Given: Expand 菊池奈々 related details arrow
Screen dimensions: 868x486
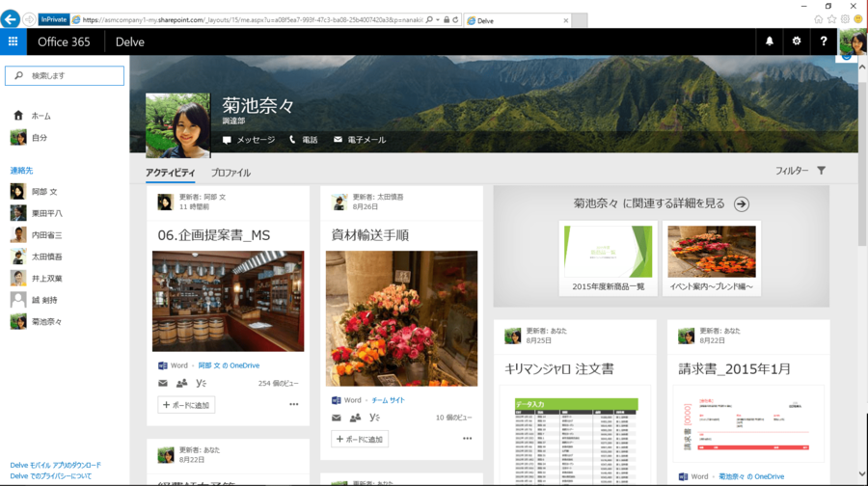Looking at the screenshot, I should point(741,203).
